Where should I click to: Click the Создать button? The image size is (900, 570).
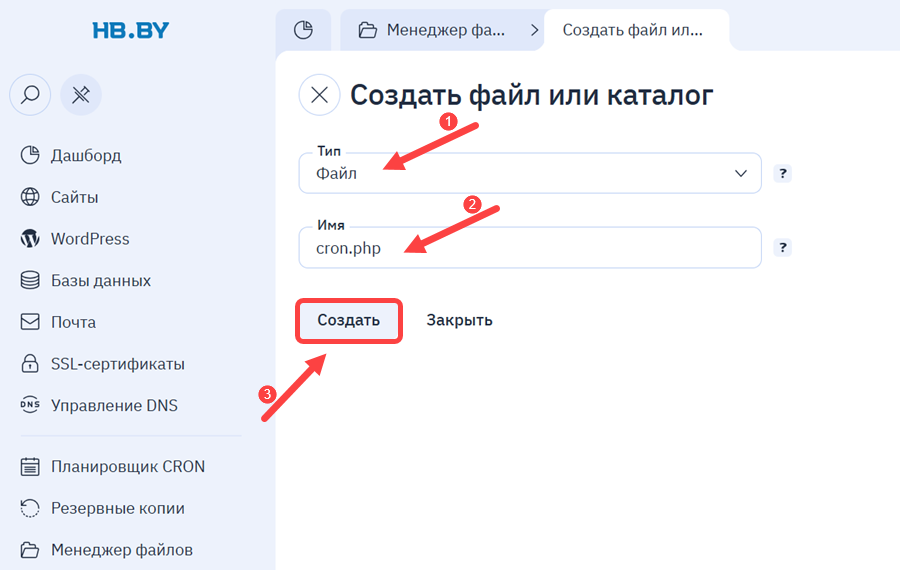coord(348,320)
